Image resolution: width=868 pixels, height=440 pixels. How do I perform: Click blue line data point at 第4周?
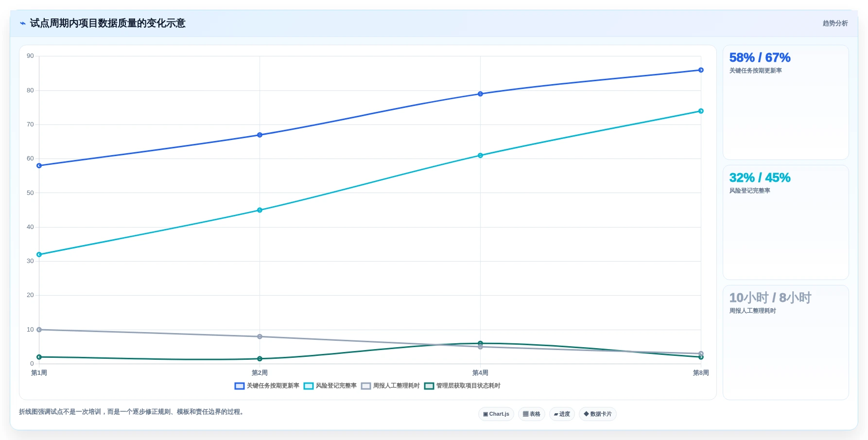[x=480, y=94]
